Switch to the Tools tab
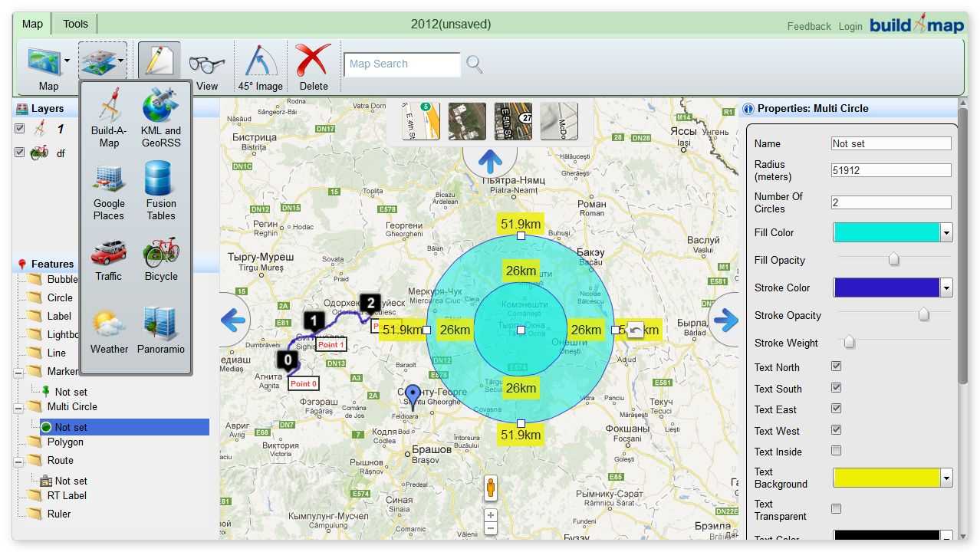Image resolution: width=980 pixels, height=552 pixels. [x=75, y=24]
